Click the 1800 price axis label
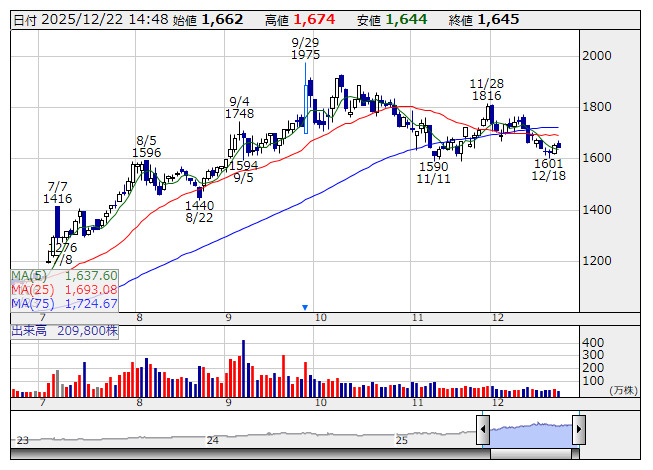This screenshot has width=653, height=470. [x=597, y=107]
